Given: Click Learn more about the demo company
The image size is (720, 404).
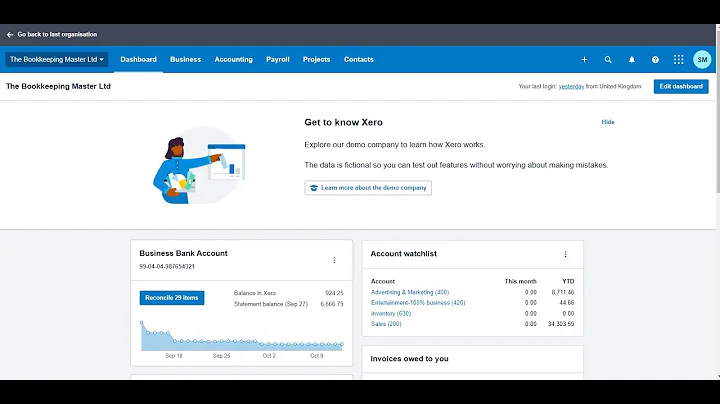Looking at the screenshot, I should (368, 188).
